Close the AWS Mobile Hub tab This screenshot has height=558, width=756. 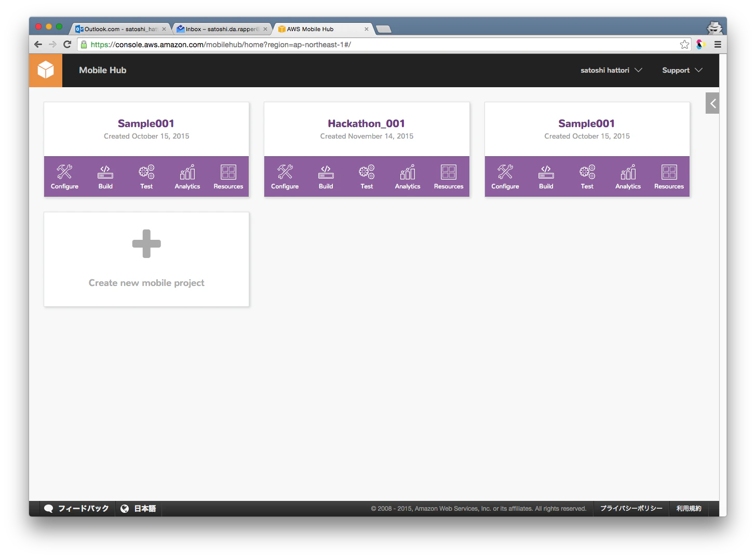[x=367, y=29]
